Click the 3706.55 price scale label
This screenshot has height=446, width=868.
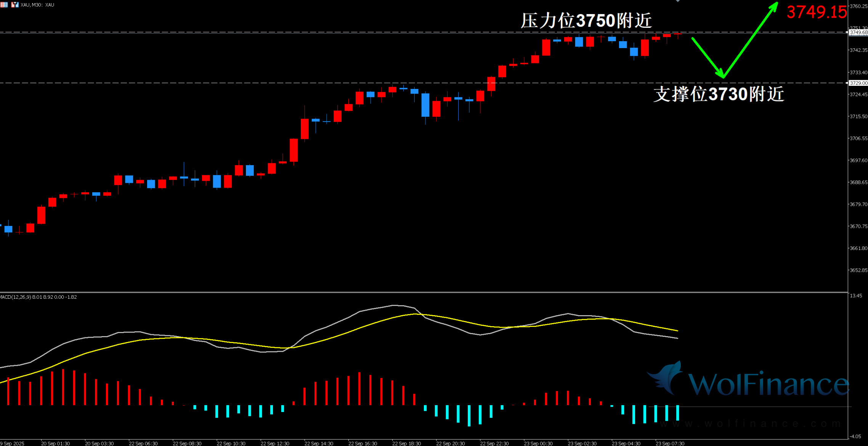pyautogui.click(x=858, y=138)
